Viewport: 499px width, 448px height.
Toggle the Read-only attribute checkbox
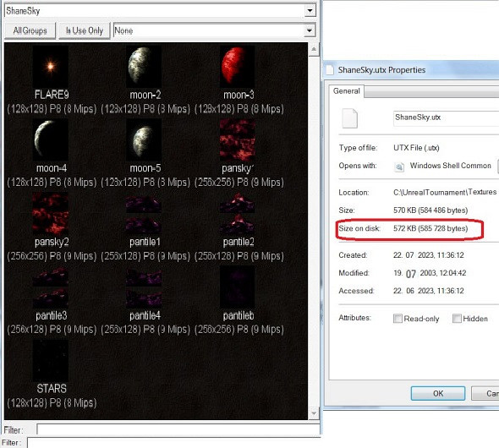pyautogui.click(x=398, y=319)
